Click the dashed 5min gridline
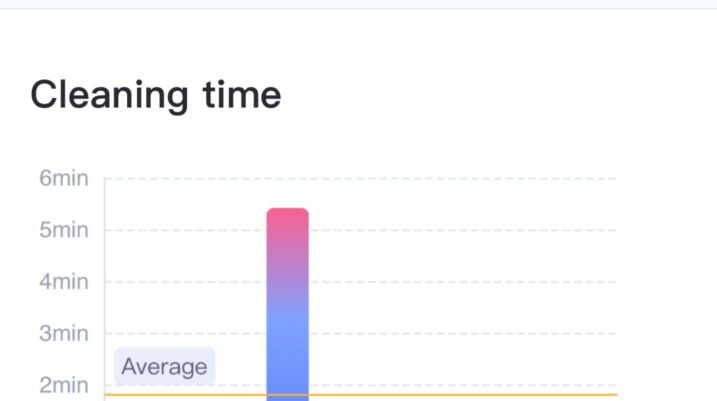The width and height of the screenshot is (717, 401). point(450,230)
